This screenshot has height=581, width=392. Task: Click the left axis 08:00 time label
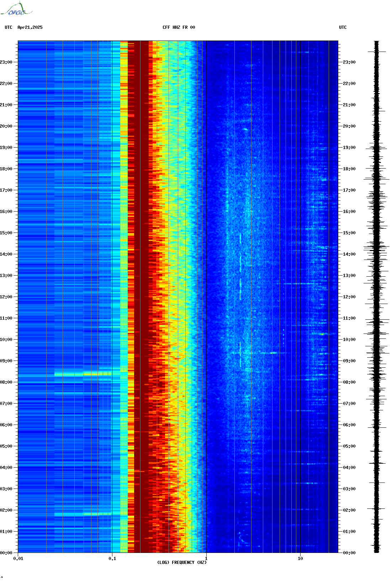coord(6,382)
